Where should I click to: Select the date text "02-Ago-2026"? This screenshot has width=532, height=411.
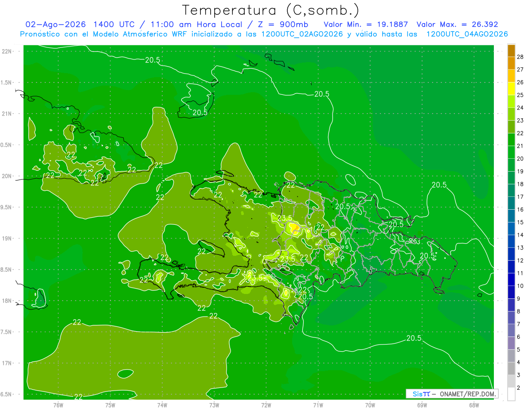coord(56,24)
